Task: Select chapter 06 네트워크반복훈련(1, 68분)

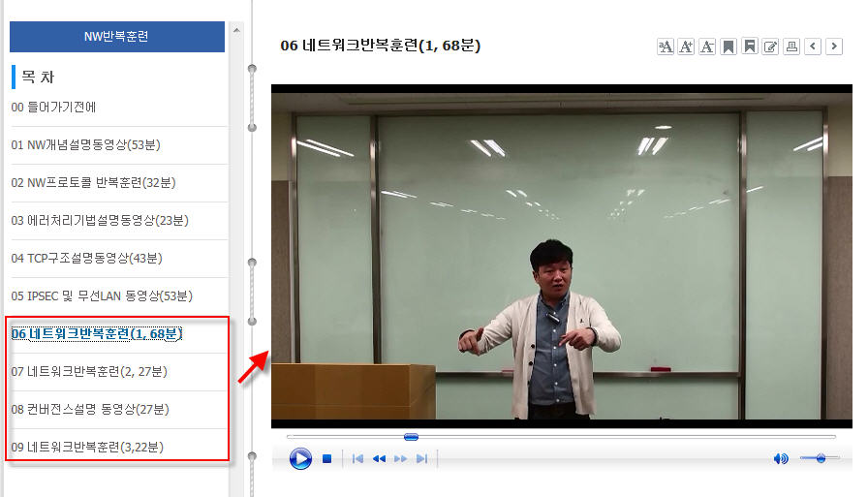Action: [x=97, y=333]
